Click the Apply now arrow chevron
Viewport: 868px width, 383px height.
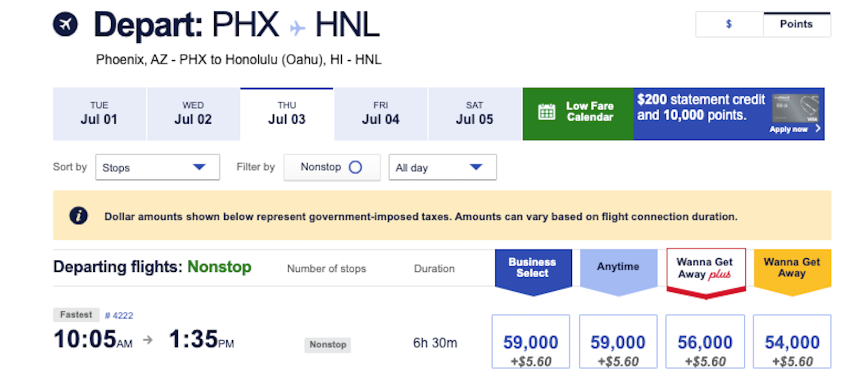point(818,129)
